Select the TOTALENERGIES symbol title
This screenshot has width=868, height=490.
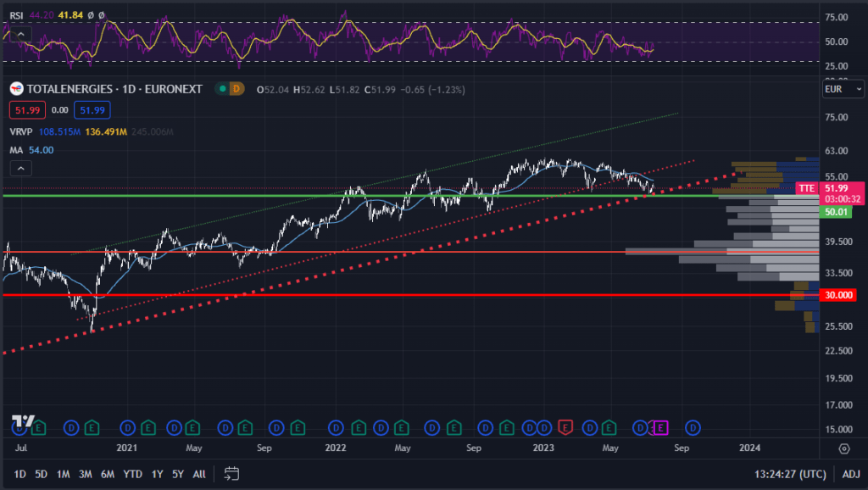(x=70, y=88)
